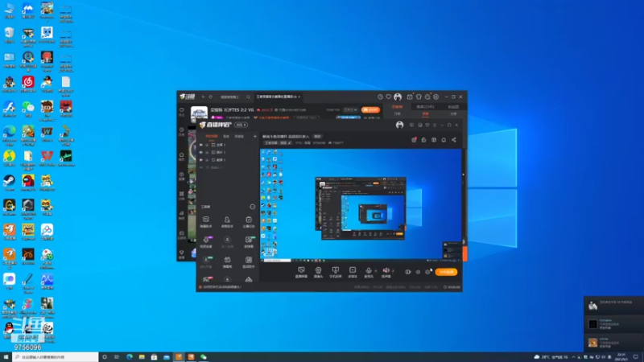
Task: Mute the microphone icon in streaming app
Action: pos(369,270)
